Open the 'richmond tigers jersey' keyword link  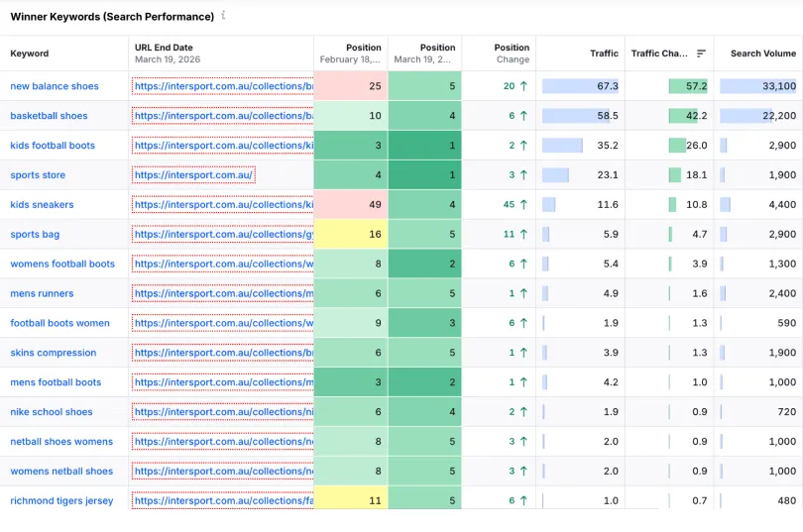[x=61, y=501]
